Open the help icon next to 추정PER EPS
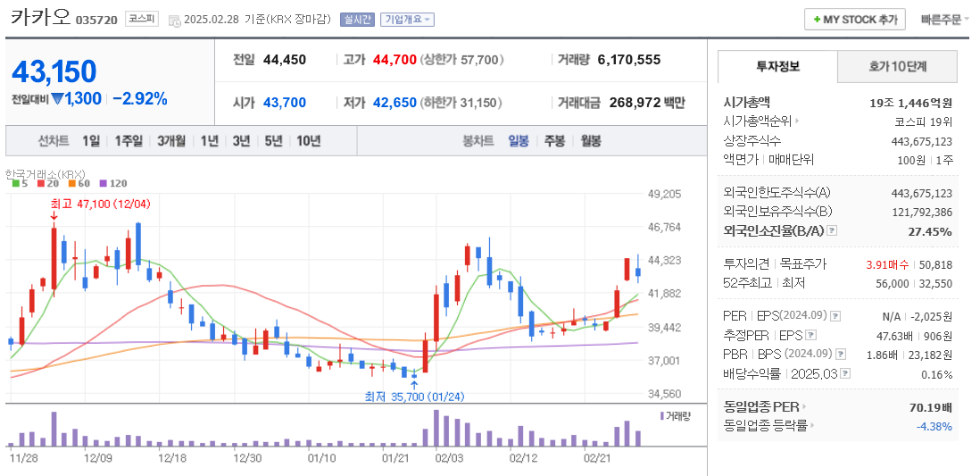Image resolution: width=980 pixels, height=476 pixels. (811, 335)
